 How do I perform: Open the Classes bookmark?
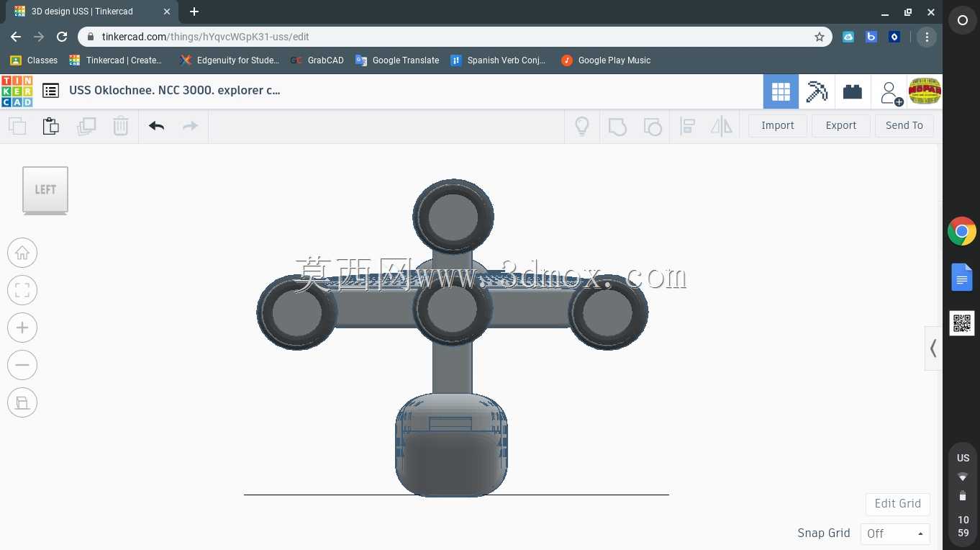35,60
